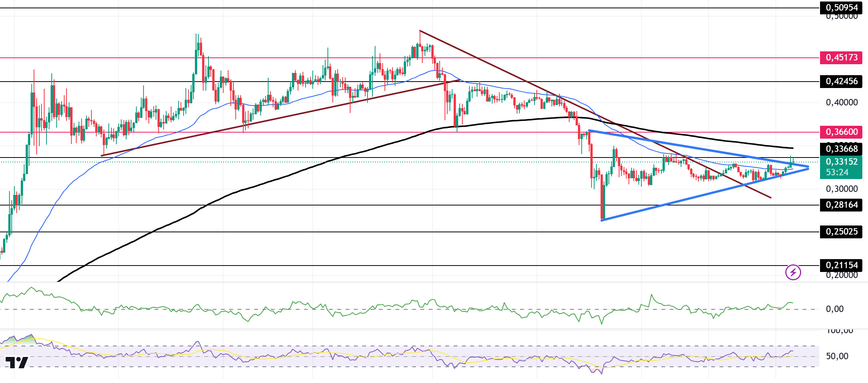Select the 0,36600 red price label
This screenshot has width=868, height=383.
[x=841, y=132]
